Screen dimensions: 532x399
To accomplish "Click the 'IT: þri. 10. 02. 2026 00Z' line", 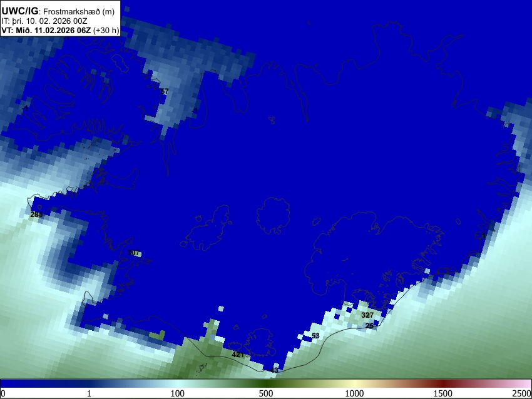I will pyautogui.click(x=44, y=21).
